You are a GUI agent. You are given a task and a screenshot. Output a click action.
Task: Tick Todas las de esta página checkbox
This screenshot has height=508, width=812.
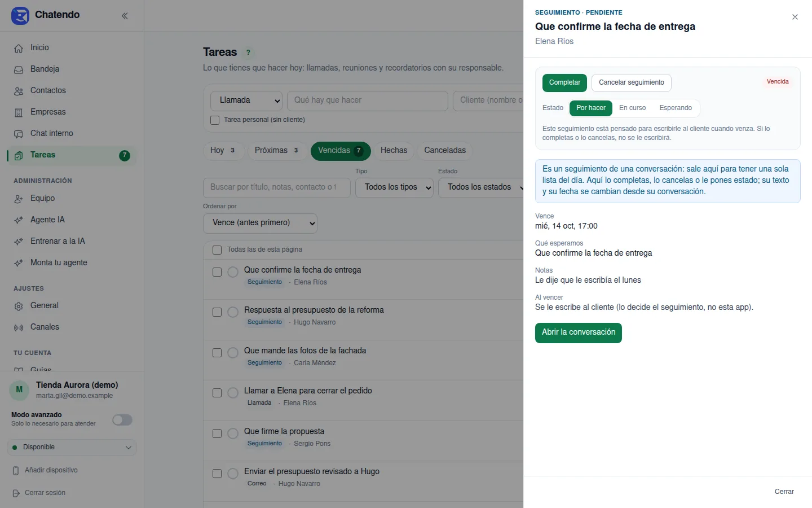217,249
